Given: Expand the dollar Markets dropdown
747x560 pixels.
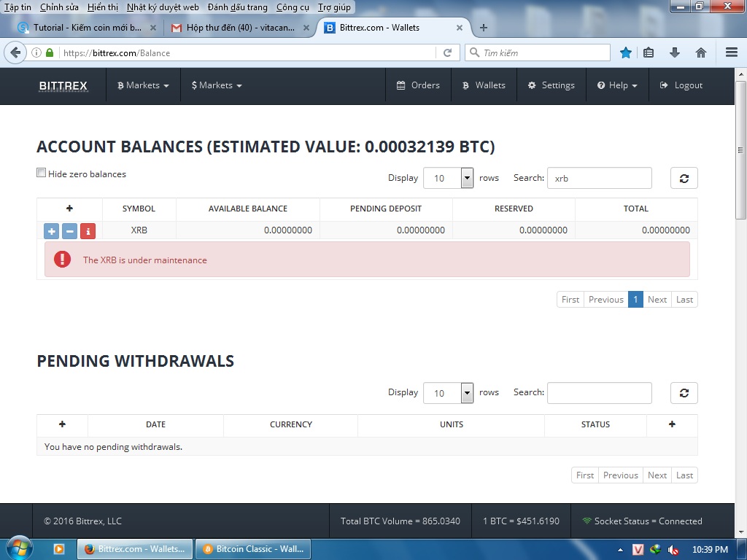Looking at the screenshot, I should tap(217, 85).
